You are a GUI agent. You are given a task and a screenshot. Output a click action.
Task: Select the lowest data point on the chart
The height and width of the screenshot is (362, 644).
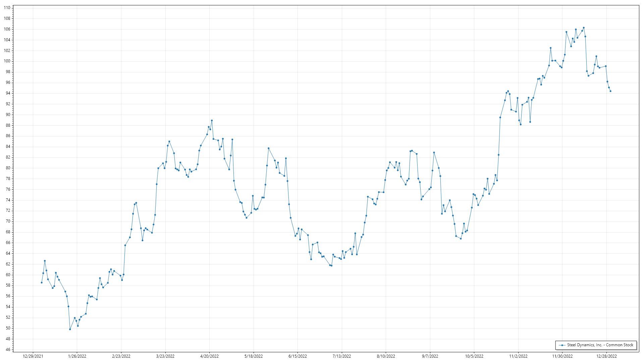pyautogui.click(x=70, y=329)
